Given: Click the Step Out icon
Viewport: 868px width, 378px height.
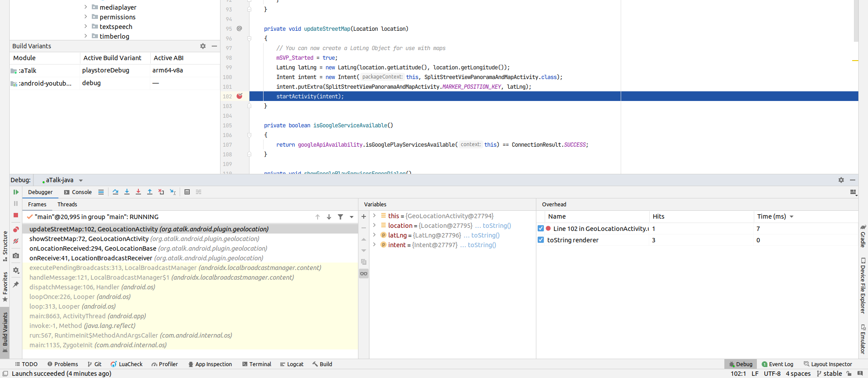Looking at the screenshot, I should tap(150, 192).
